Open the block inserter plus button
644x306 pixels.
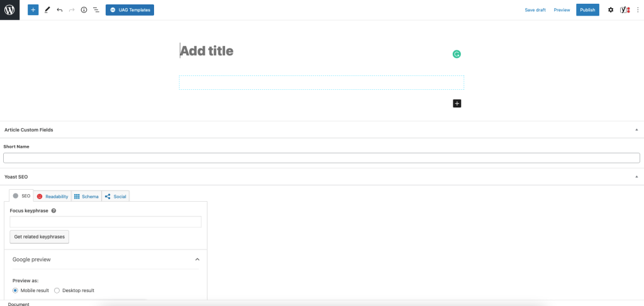[x=33, y=10]
